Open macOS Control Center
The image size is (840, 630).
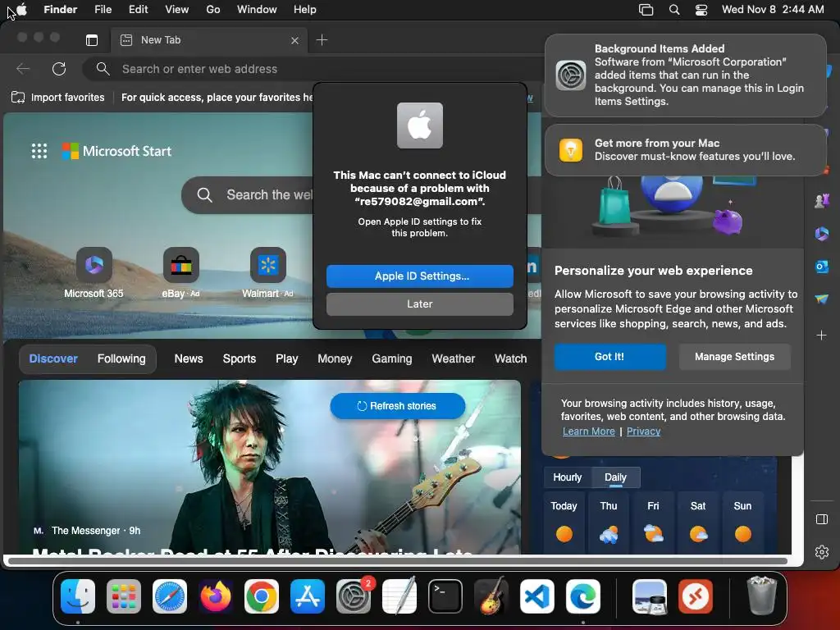[701, 10]
